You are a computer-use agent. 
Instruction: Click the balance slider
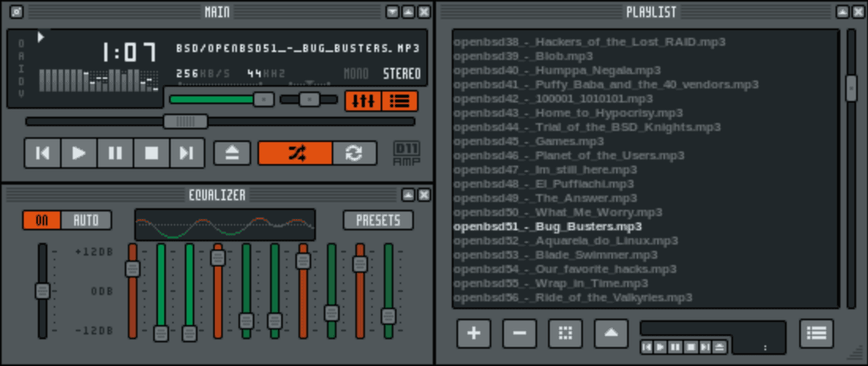(x=309, y=99)
